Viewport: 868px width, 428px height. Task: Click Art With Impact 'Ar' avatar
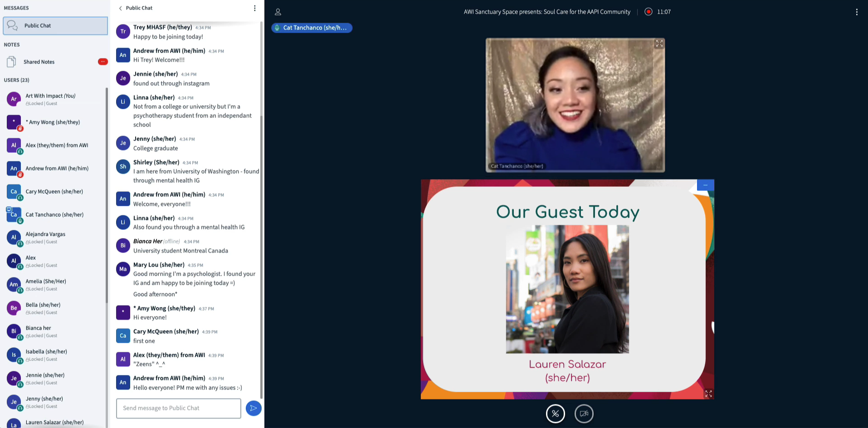pos(14,99)
